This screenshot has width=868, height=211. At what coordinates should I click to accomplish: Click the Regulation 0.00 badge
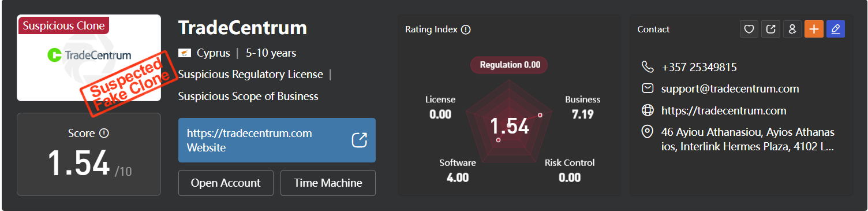[x=509, y=65]
